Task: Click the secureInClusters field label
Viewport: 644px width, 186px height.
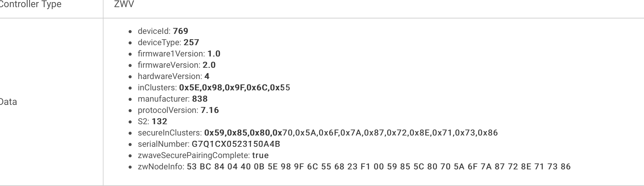Action: (169, 133)
